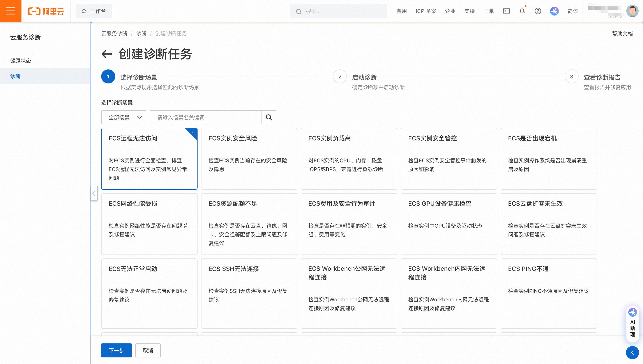643x364 pixels.
Task: Switch language via 简体
Action: click(573, 11)
